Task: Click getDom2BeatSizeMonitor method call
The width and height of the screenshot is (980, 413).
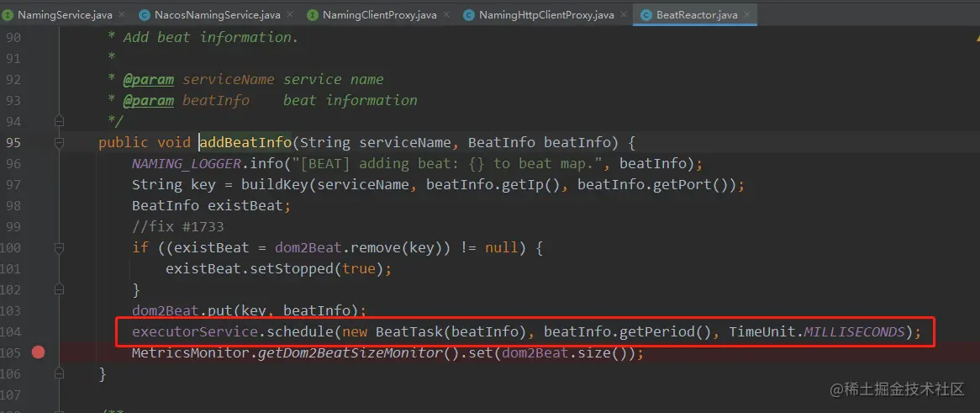Action: pos(350,353)
